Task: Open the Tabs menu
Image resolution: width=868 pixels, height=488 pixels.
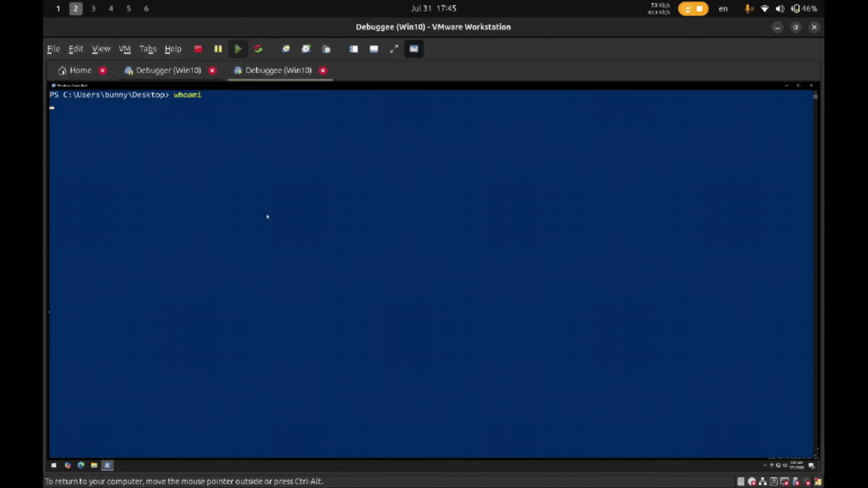Action: pyautogui.click(x=148, y=49)
